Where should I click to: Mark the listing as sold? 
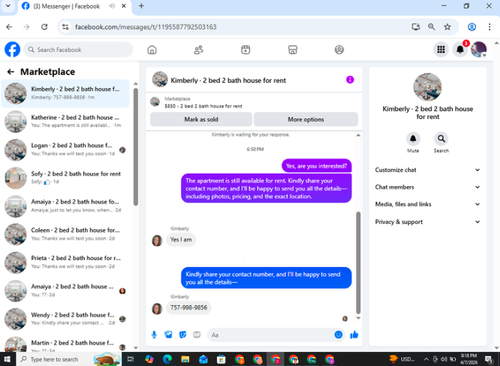pyautogui.click(x=201, y=119)
